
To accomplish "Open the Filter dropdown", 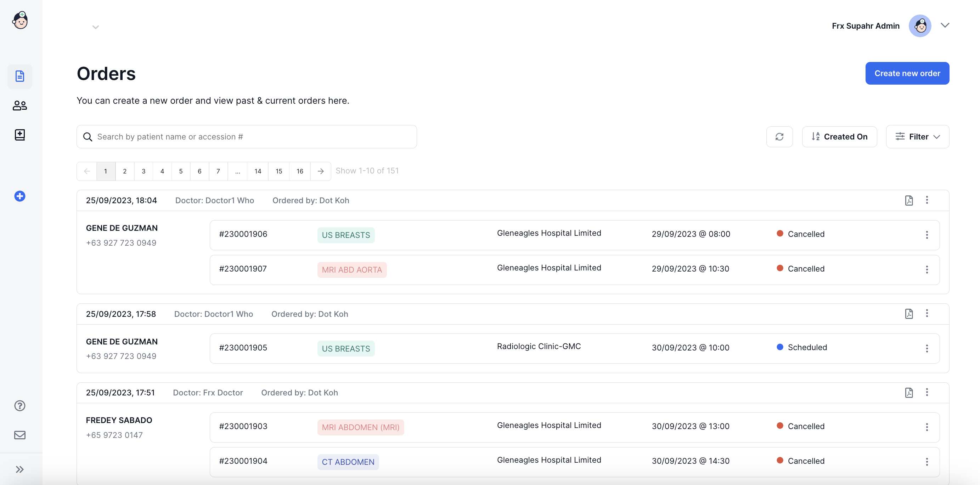I will [x=917, y=136].
